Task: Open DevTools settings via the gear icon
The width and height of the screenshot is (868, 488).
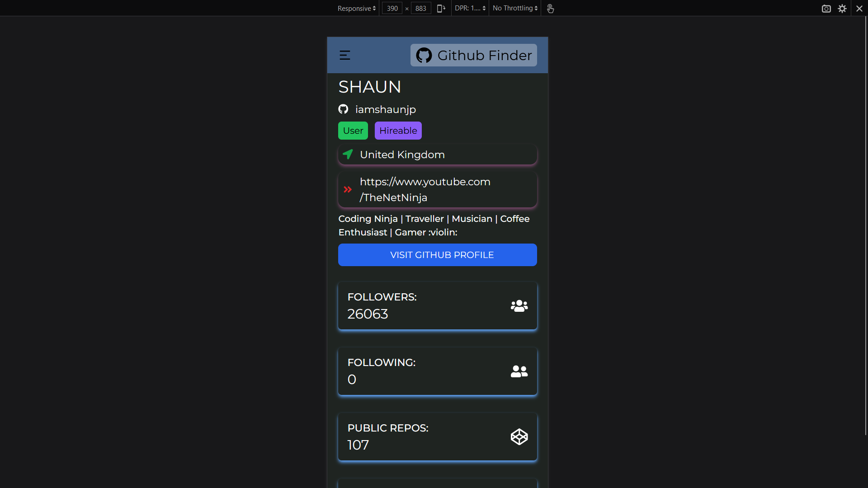Action: [843, 8]
